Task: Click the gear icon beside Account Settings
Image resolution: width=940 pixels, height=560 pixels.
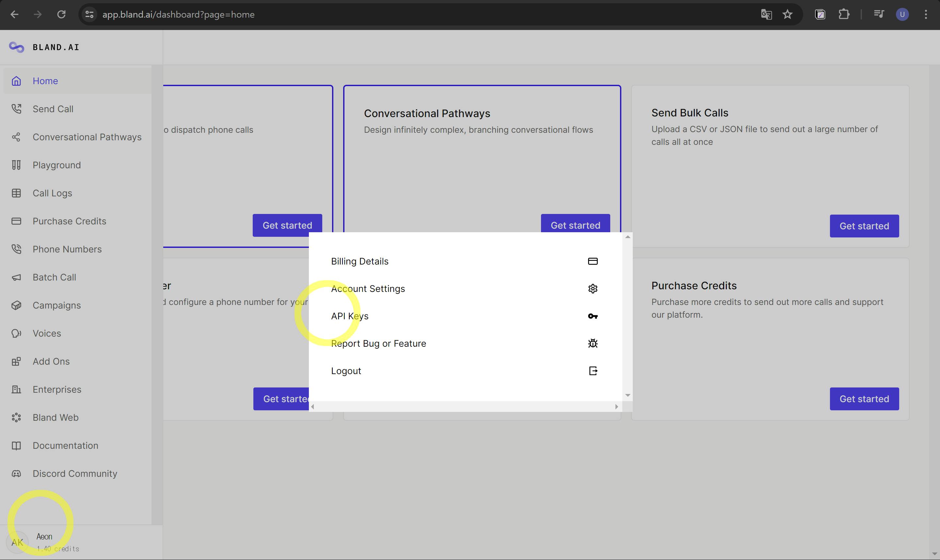Action: point(593,289)
